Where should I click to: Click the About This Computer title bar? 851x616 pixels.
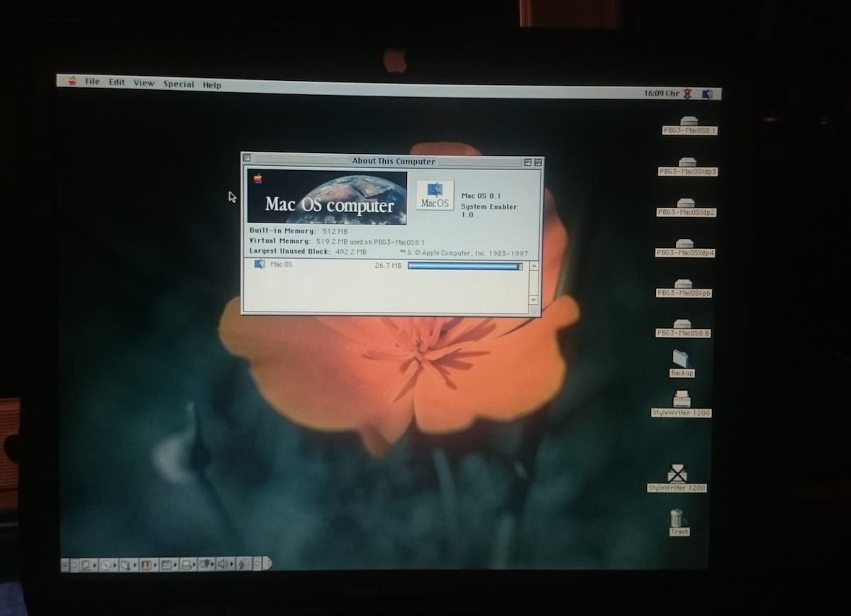point(394,160)
